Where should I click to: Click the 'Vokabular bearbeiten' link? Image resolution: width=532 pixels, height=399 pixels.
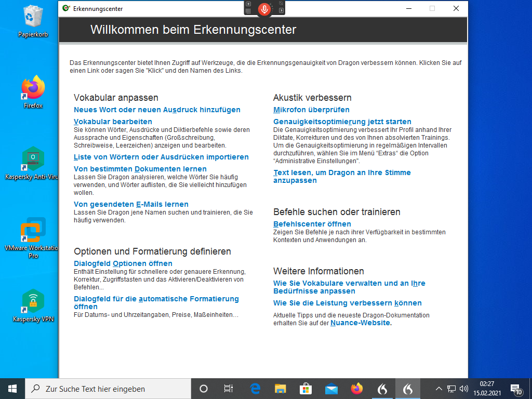point(113,122)
